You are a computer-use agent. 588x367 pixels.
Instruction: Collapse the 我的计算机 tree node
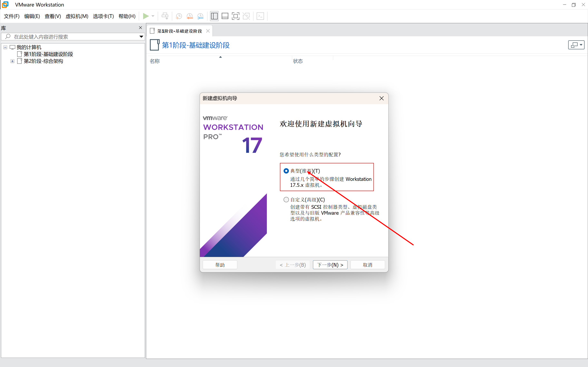[5, 47]
